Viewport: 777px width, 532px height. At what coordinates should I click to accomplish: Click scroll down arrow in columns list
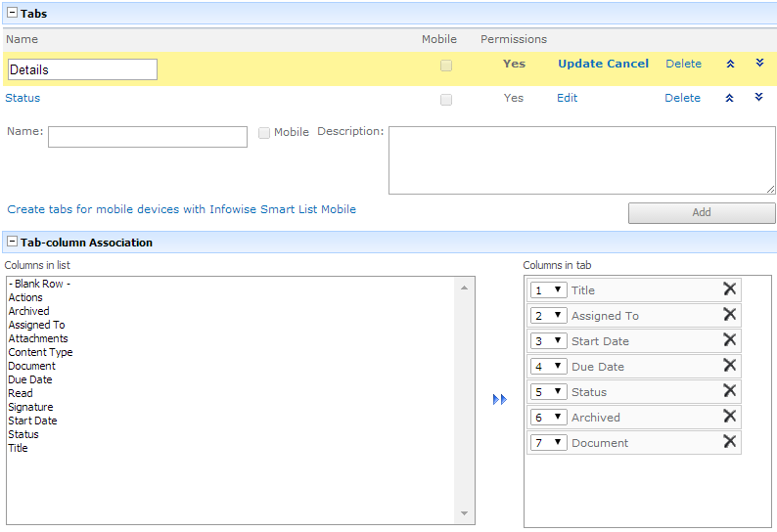[x=464, y=513]
